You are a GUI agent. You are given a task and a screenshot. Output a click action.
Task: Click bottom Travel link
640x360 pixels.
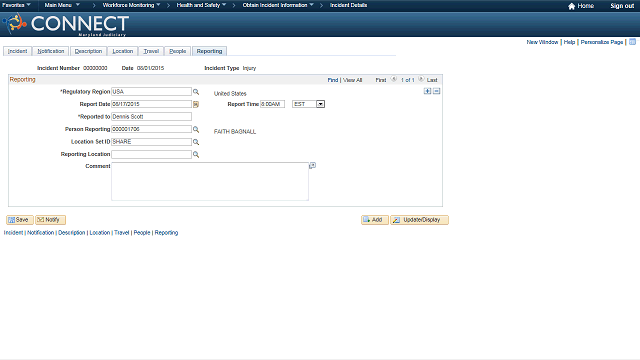click(x=122, y=233)
